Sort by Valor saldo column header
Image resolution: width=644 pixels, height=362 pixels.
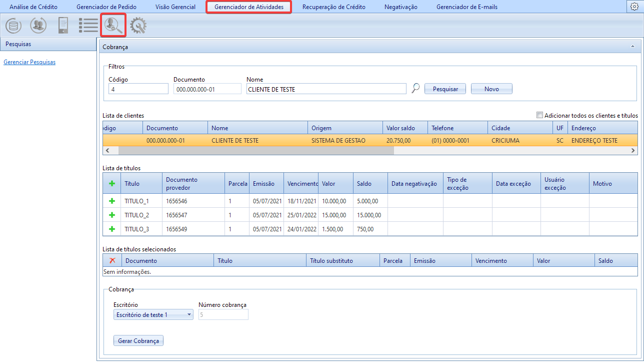click(405, 128)
